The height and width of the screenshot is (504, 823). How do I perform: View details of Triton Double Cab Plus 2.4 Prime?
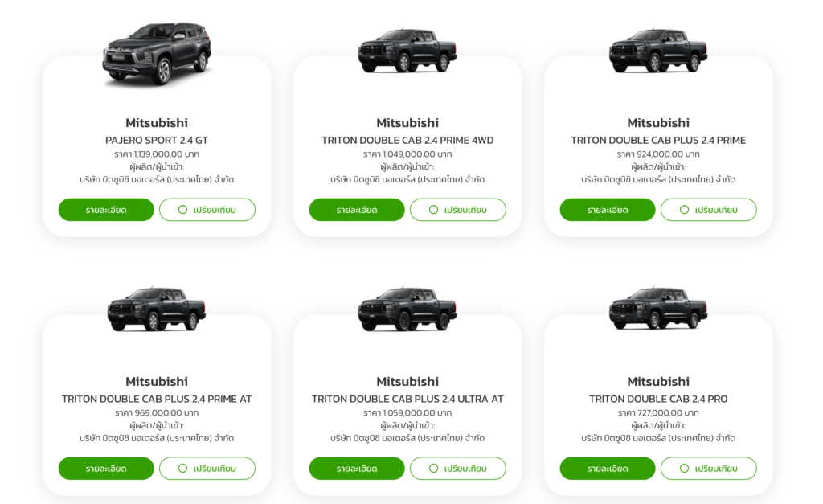[608, 210]
